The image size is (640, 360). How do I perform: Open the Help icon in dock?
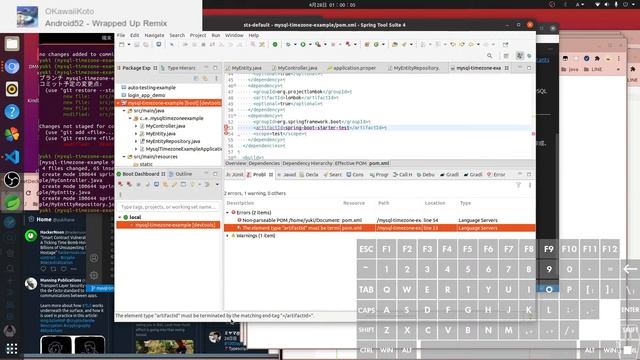(x=12, y=111)
